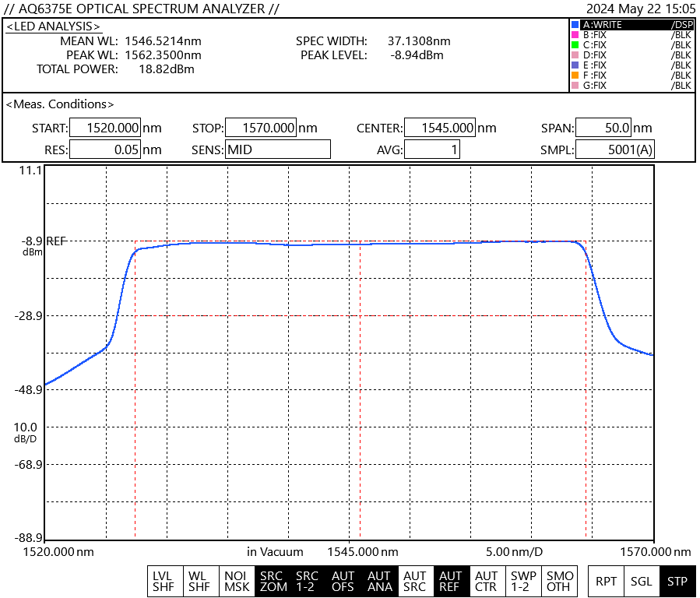Stop the sweep with STP button
700x598 pixels.
[x=677, y=581]
